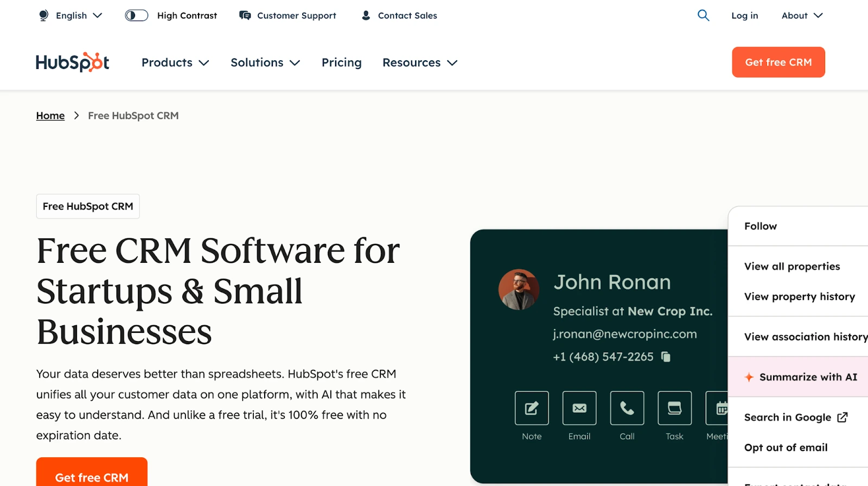Select Opt out of email

[x=786, y=447]
